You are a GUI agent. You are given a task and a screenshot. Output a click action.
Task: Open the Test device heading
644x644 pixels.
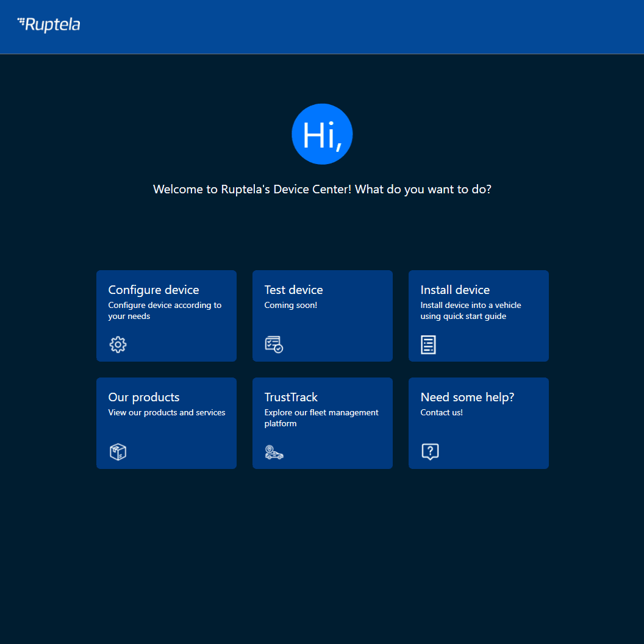click(x=294, y=290)
